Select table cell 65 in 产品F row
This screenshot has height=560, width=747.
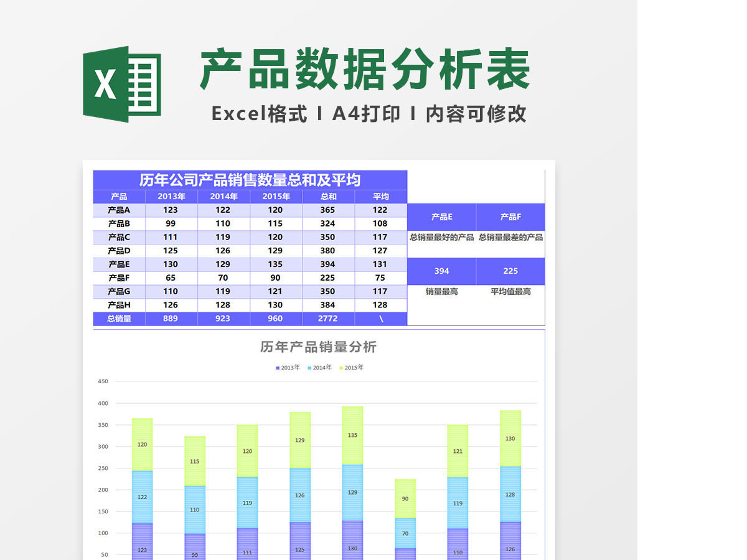tap(171, 278)
